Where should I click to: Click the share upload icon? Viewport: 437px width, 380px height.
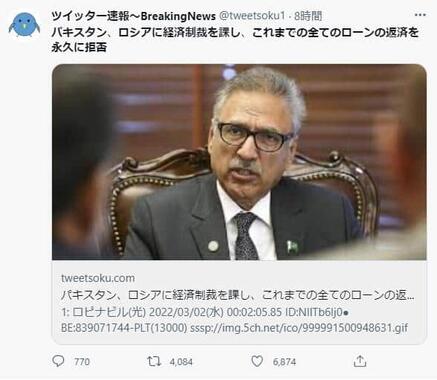click(360, 361)
